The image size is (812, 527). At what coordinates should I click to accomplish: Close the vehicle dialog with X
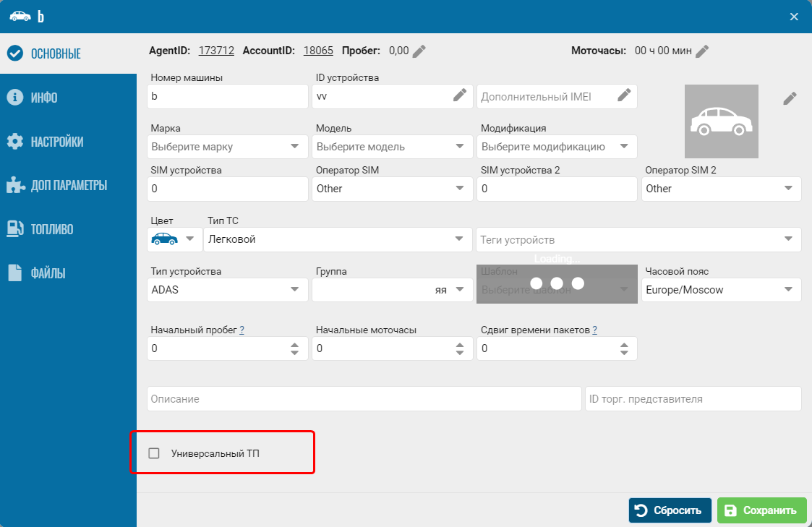(x=794, y=17)
